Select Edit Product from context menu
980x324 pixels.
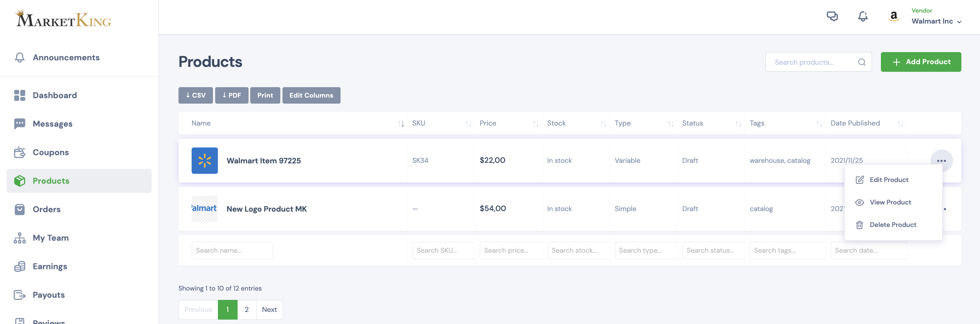click(889, 180)
